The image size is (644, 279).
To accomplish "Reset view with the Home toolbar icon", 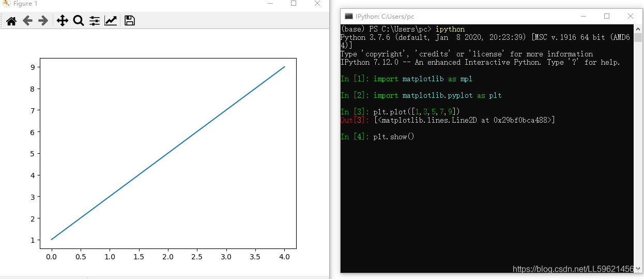I will pos(11,21).
